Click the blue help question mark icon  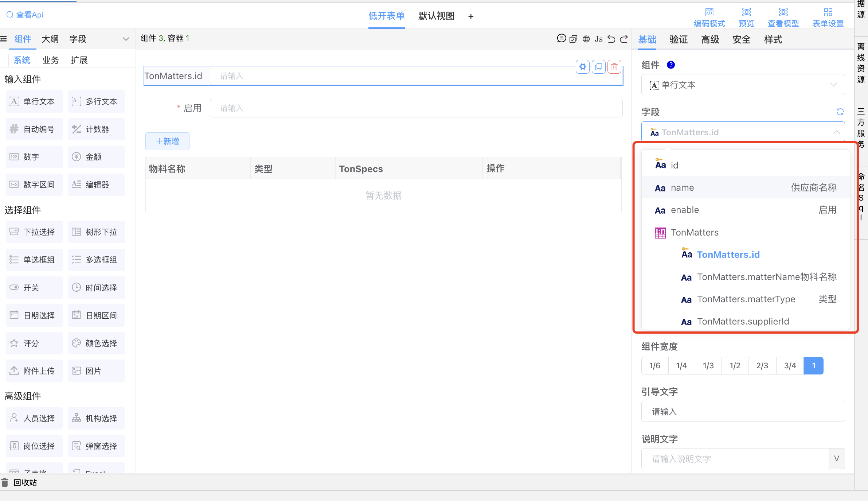point(670,65)
